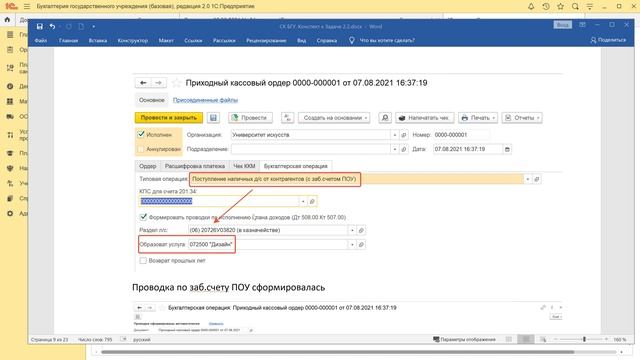The height and width of the screenshot is (360, 640).
Task: Click the floppy disk save icon in form
Action: click(x=213, y=118)
